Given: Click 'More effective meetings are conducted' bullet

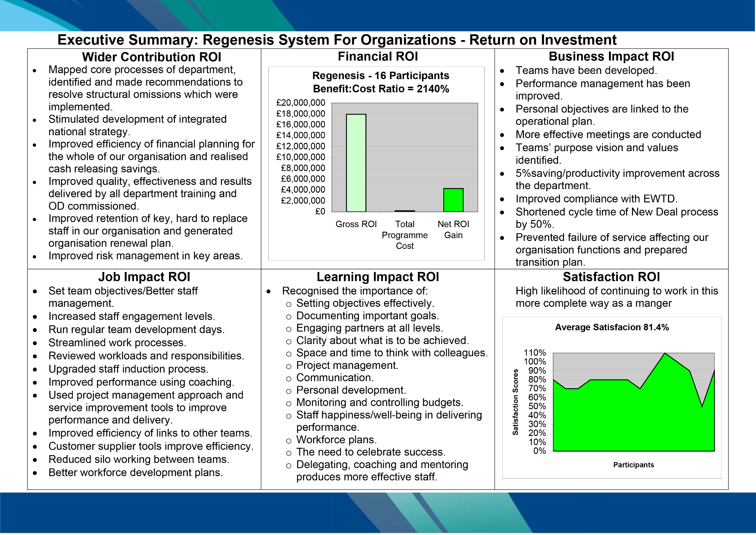Looking at the screenshot, I should pos(608,134).
